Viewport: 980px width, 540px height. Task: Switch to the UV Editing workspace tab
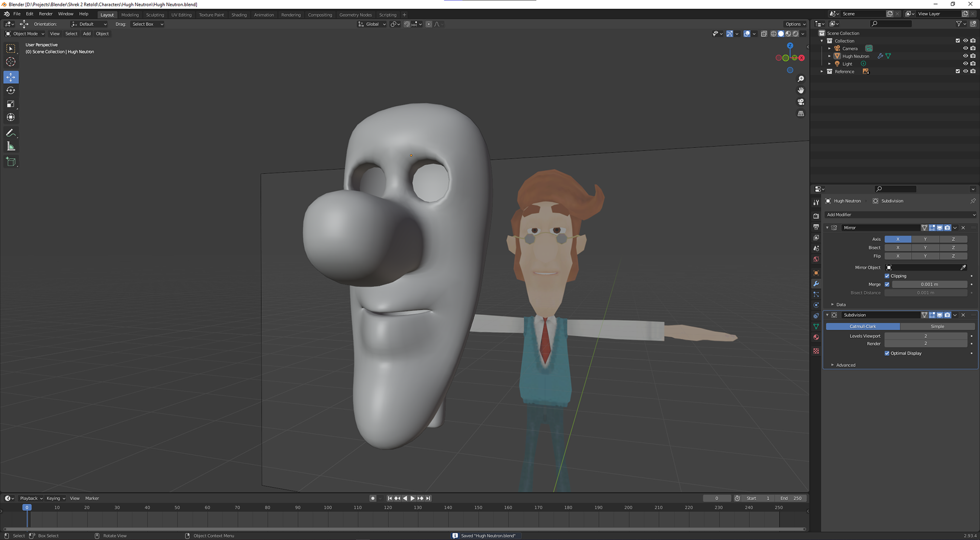click(182, 15)
